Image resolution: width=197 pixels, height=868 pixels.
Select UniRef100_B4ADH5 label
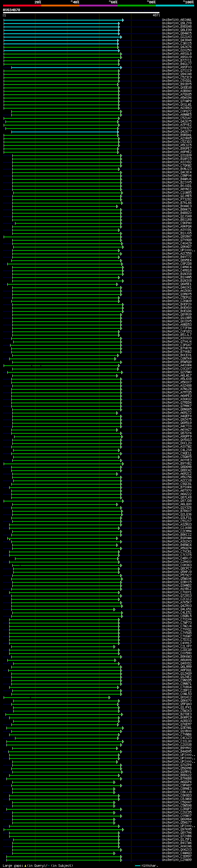pos(177,751)
